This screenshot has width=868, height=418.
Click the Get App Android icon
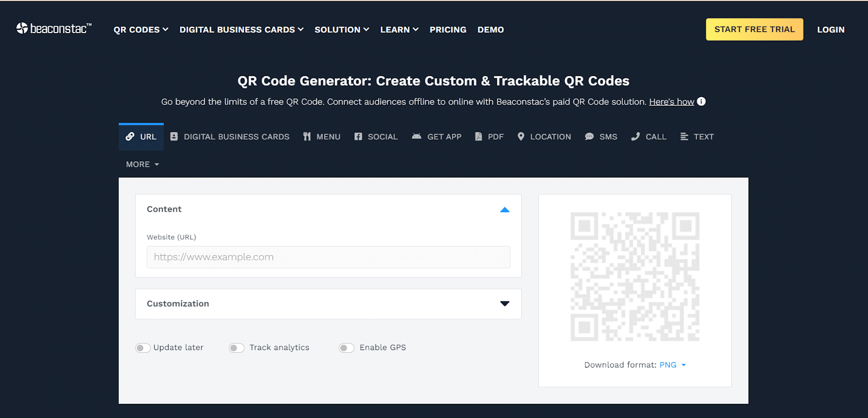click(417, 136)
